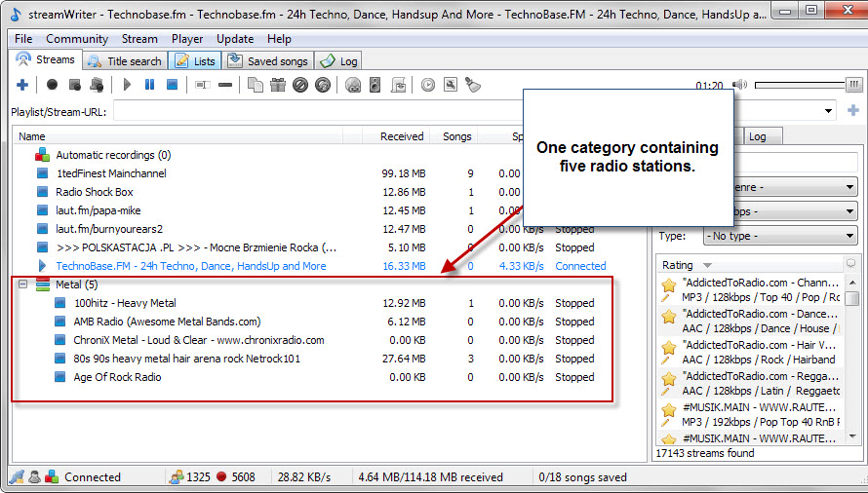This screenshot has height=493, width=868.
Task: Click the scroll document toolbar icon
Action: [398, 85]
